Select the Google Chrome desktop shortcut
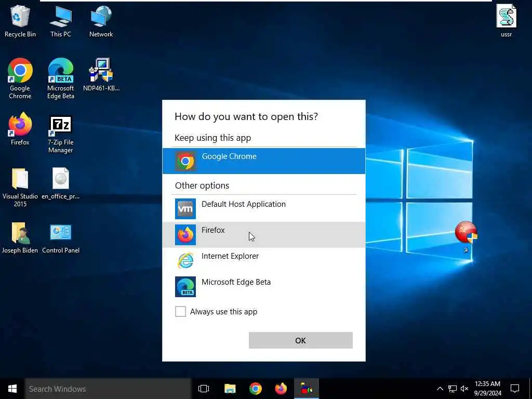532x399 pixels. pos(20,79)
